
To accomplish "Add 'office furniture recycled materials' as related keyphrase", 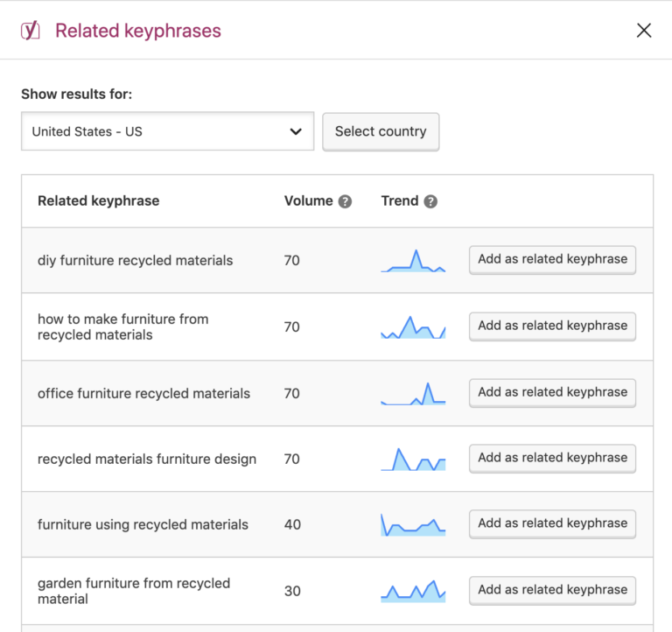I will 552,392.
